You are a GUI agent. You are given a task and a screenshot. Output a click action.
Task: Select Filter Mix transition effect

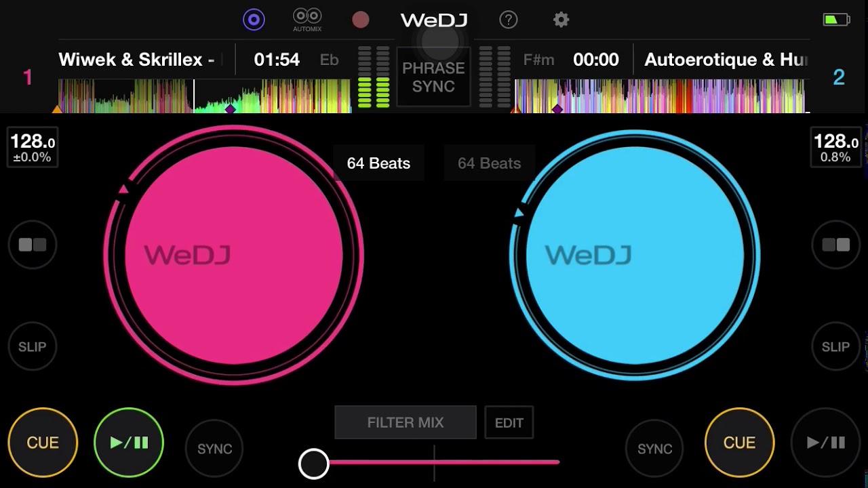click(406, 422)
